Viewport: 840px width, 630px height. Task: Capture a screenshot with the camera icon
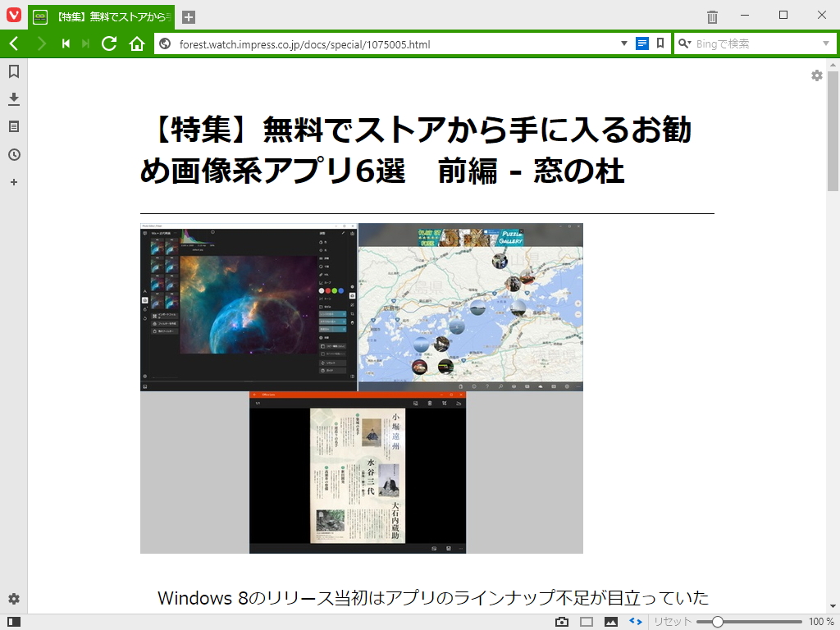561,621
